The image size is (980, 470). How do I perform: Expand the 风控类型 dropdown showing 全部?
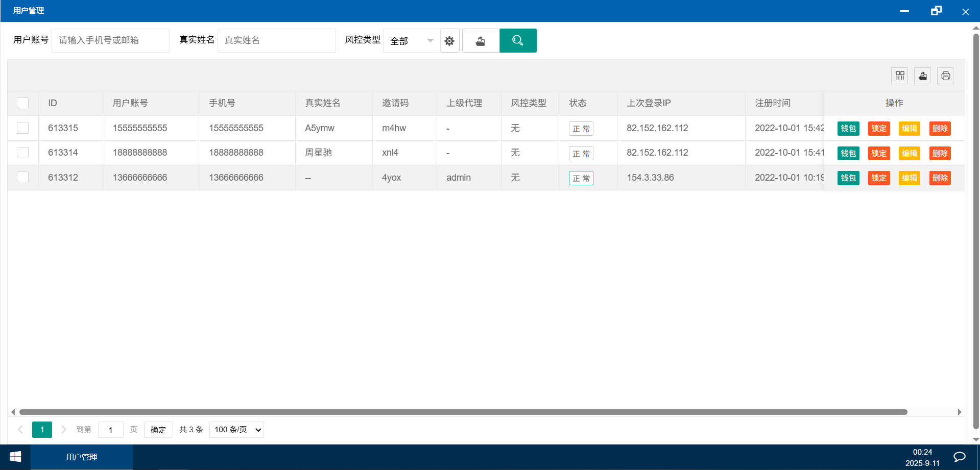click(x=412, y=41)
